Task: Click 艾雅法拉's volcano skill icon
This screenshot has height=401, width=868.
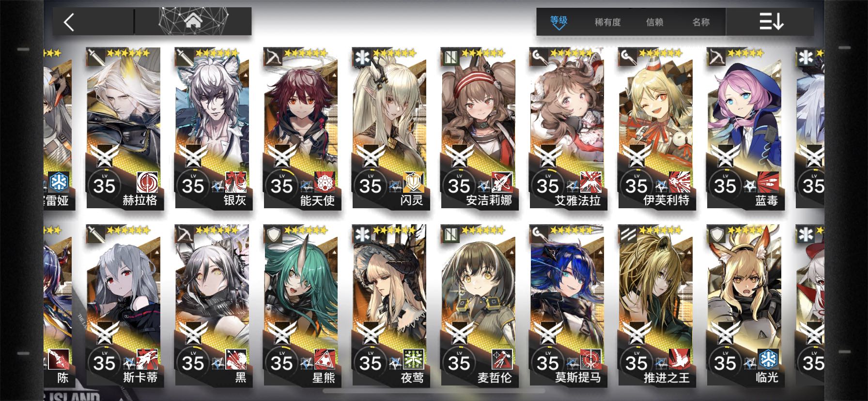Action: pos(591,182)
